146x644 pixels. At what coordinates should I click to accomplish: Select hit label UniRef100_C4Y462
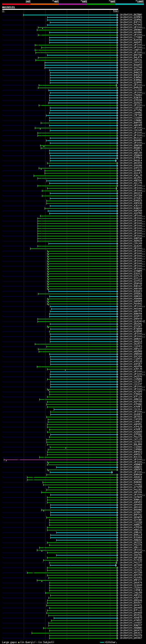(x=131, y=485)
